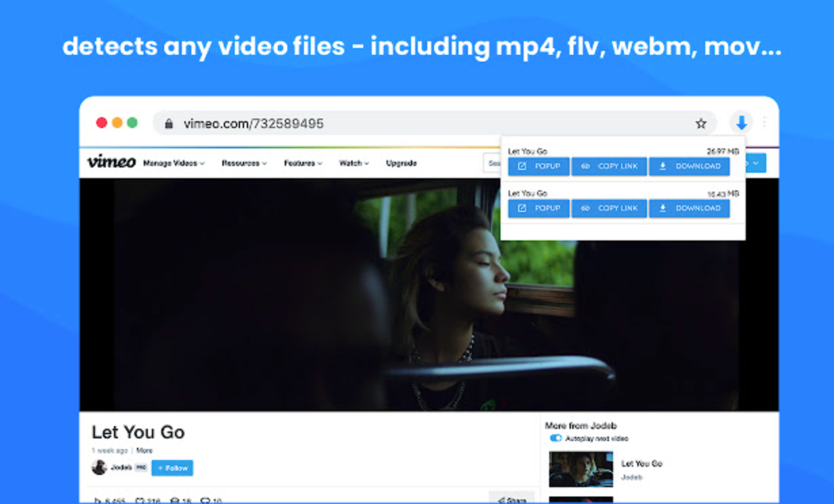Click the 26.97 MB file size label
Screen dimensions: 834x504
[723, 152]
